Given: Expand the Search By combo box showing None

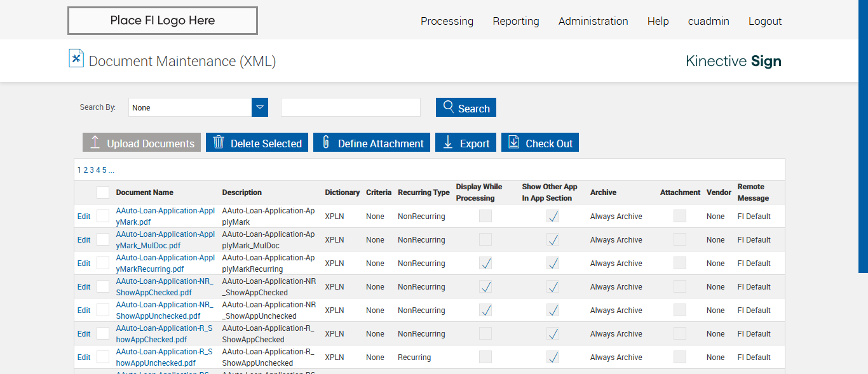Looking at the screenshot, I should point(190,107).
